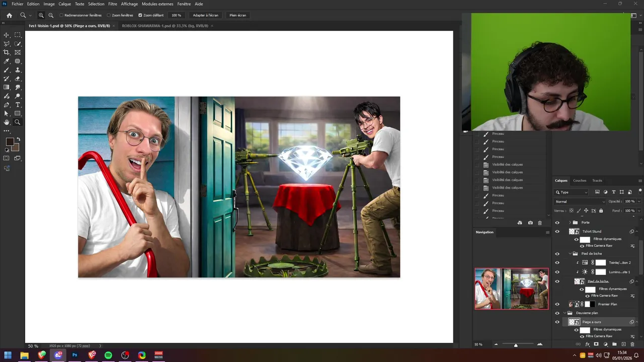Click the Home icon in options bar
644x362 pixels.
pyautogui.click(x=9, y=15)
